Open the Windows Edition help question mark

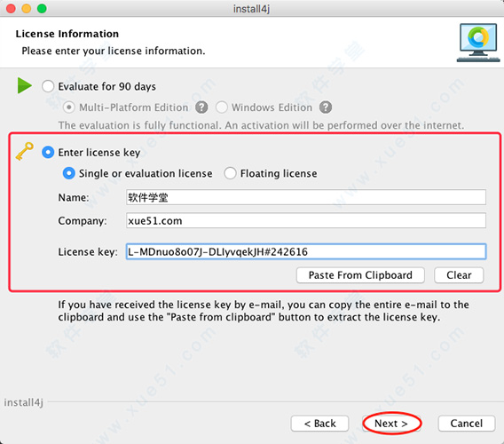click(326, 107)
